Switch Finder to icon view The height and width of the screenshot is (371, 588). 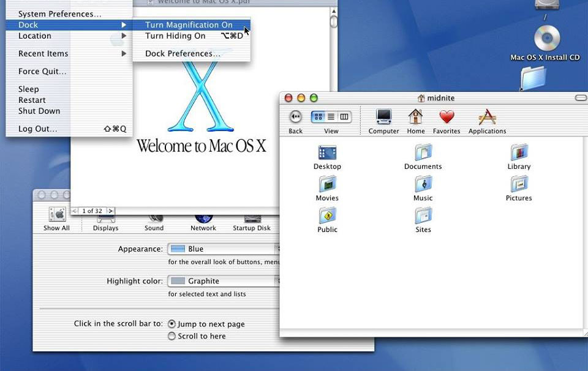click(x=318, y=117)
